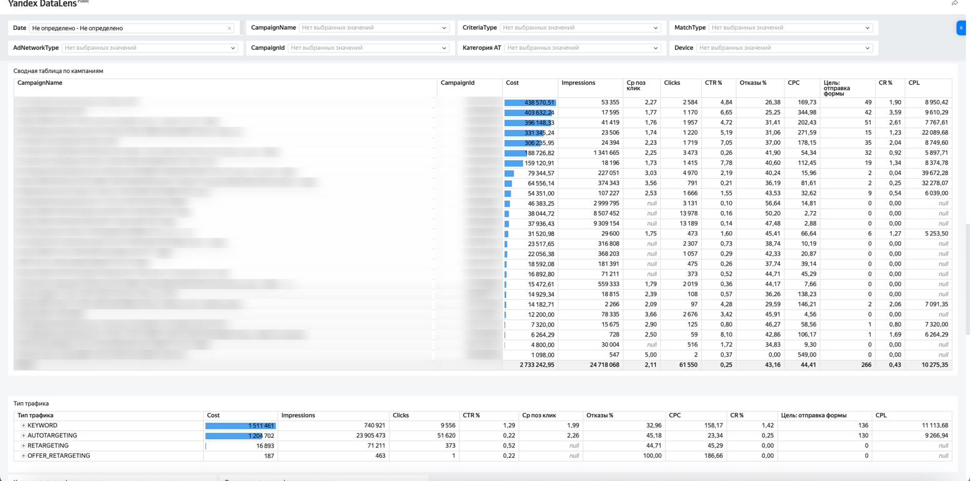980x481 pixels.
Task: Click the CPL value 39 672,28
Action: (936, 173)
